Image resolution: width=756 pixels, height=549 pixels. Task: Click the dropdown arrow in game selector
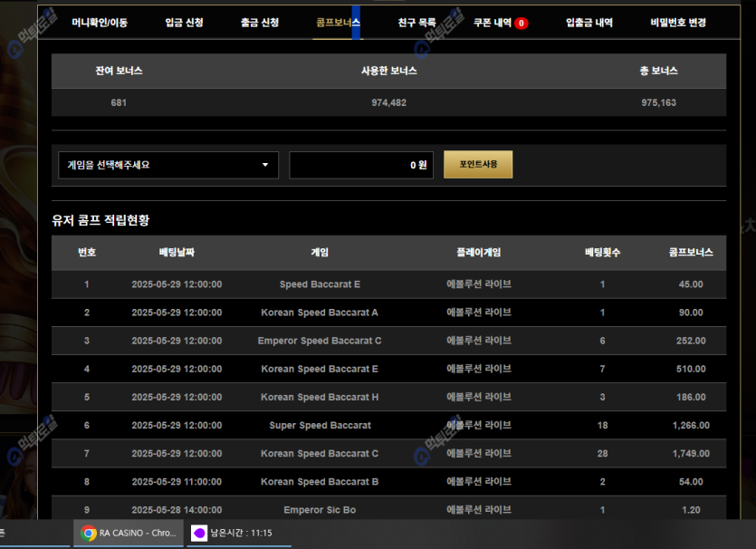265,165
